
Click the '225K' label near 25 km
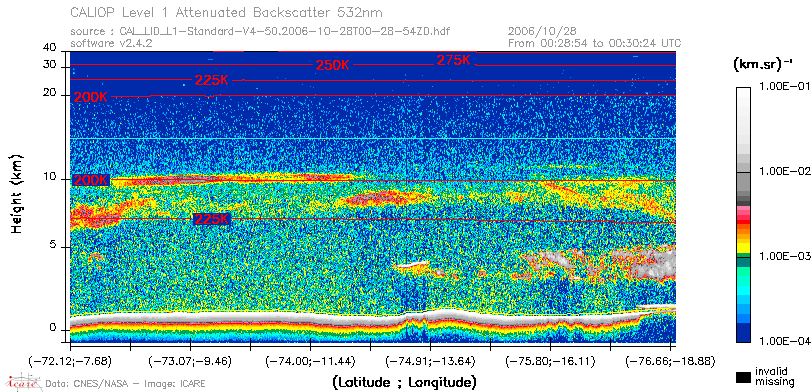click(212, 81)
